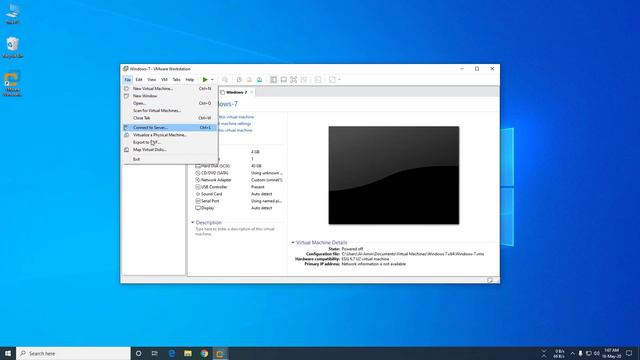Open the Recycle Bin desktop icon
The image size is (640, 360).
[13, 47]
